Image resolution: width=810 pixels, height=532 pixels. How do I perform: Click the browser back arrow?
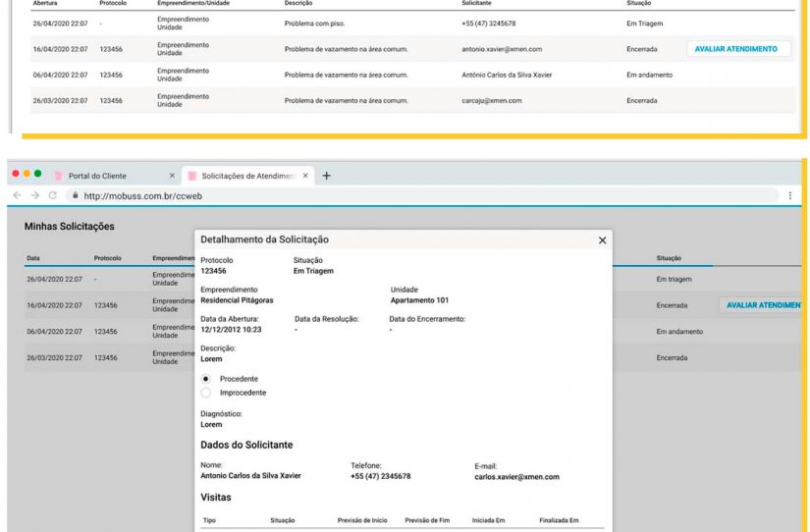tap(17, 195)
